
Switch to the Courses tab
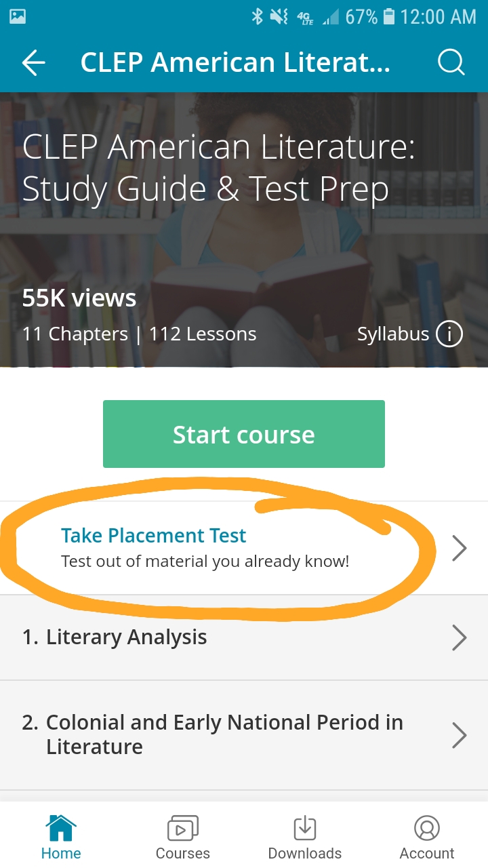point(182,834)
